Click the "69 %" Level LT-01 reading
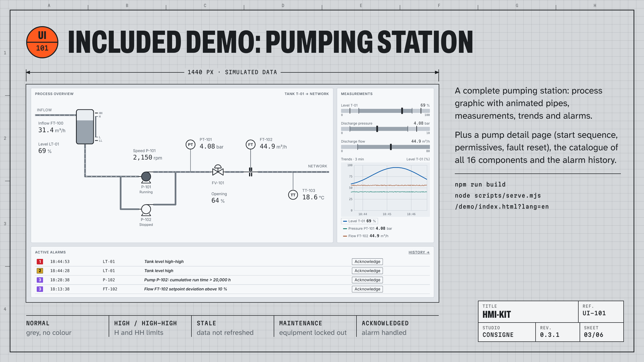This screenshot has height=362, width=644. pyautogui.click(x=45, y=151)
